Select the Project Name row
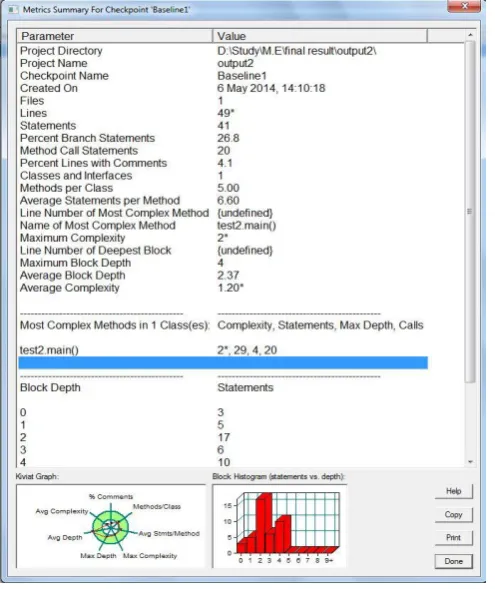Screen dimensions: 495x589 pyautogui.click(x=223, y=63)
